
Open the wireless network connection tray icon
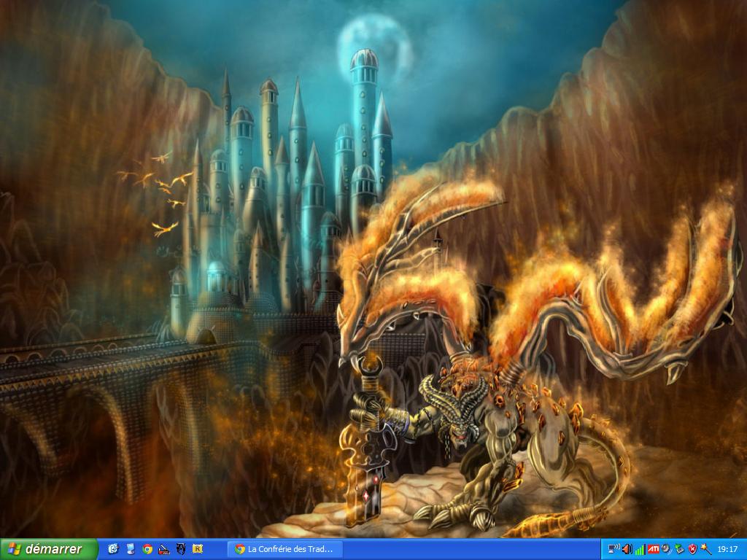click(x=614, y=550)
